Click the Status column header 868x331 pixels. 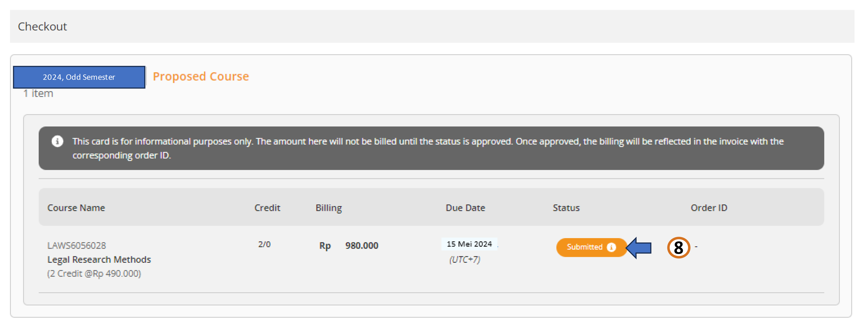566,208
